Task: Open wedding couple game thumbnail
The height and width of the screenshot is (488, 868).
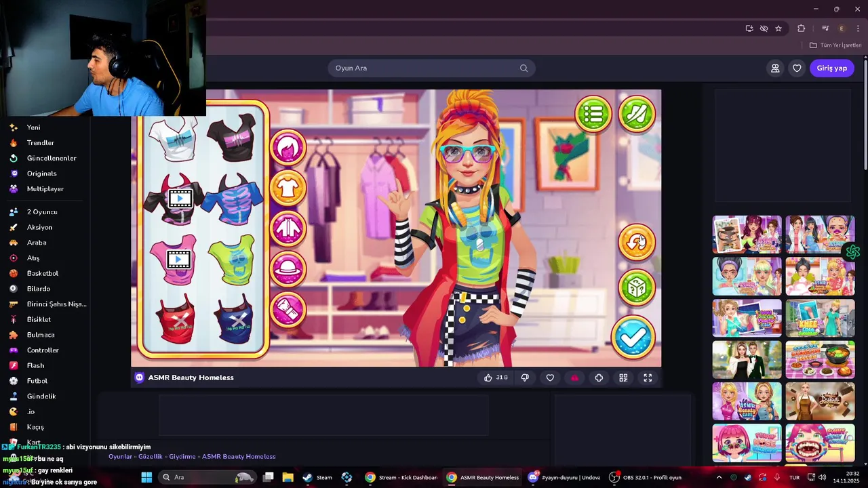Action: [747, 359]
